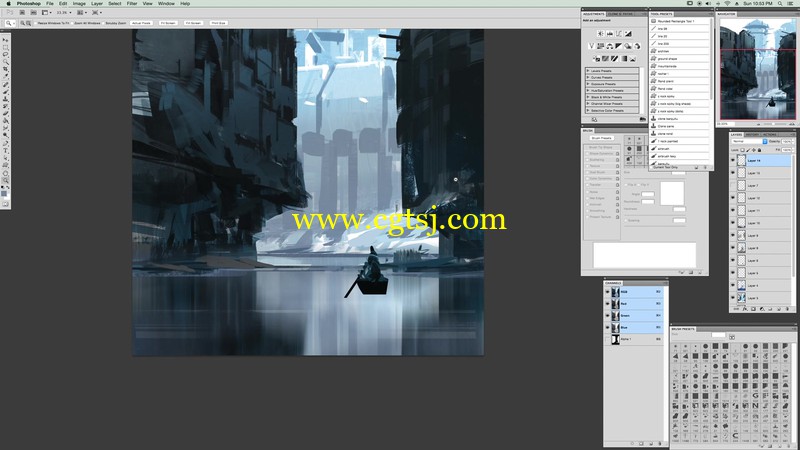Expand Black & White Presets group

pos(588,97)
